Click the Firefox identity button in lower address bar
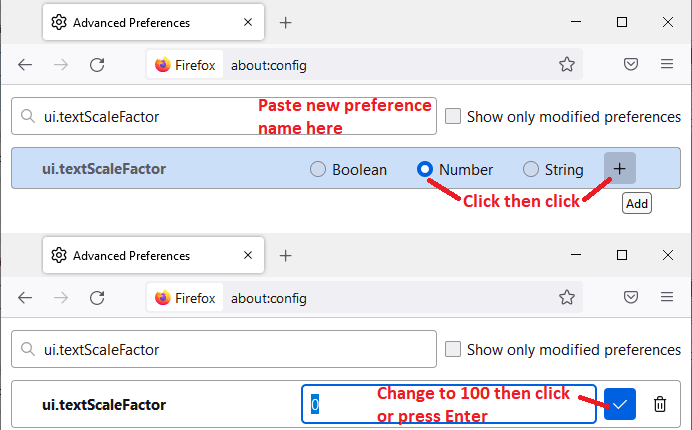This screenshot has height=430, width=692. coord(186,298)
